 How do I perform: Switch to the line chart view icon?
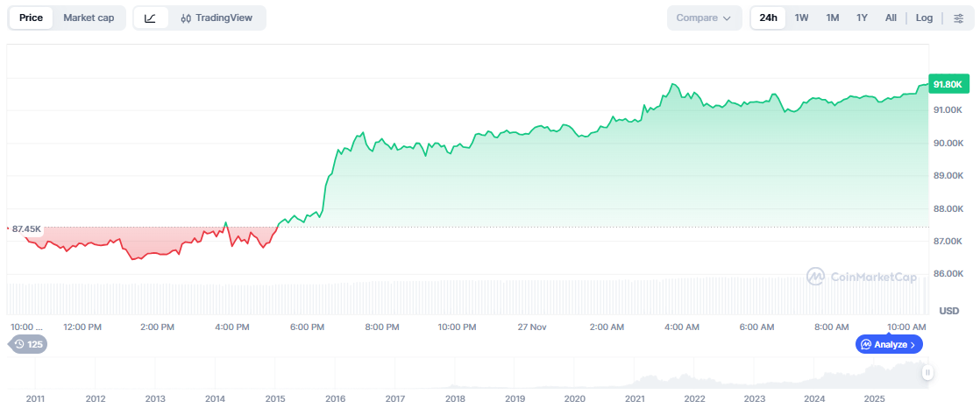coord(151,18)
